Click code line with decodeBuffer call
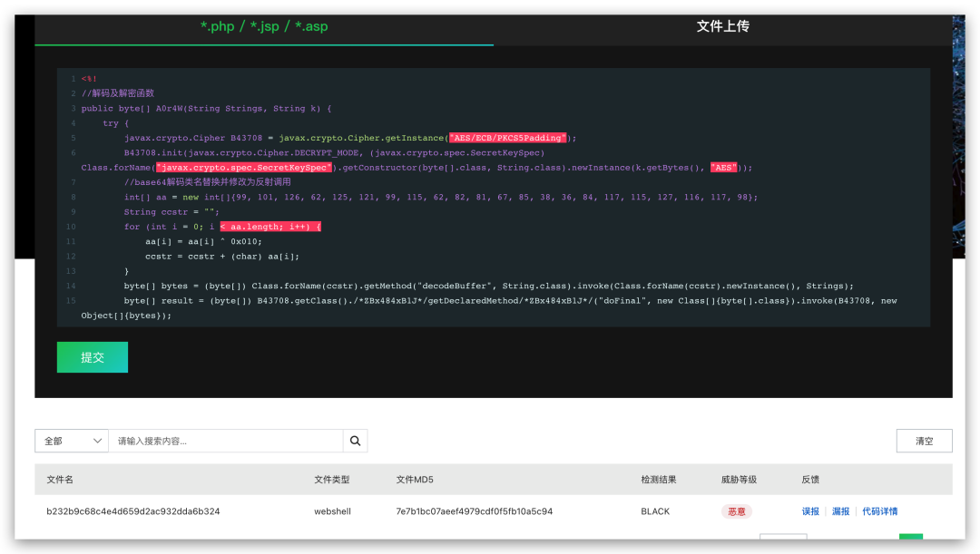Screen dimensions: 980x554 pyautogui.click(x=489, y=286)
